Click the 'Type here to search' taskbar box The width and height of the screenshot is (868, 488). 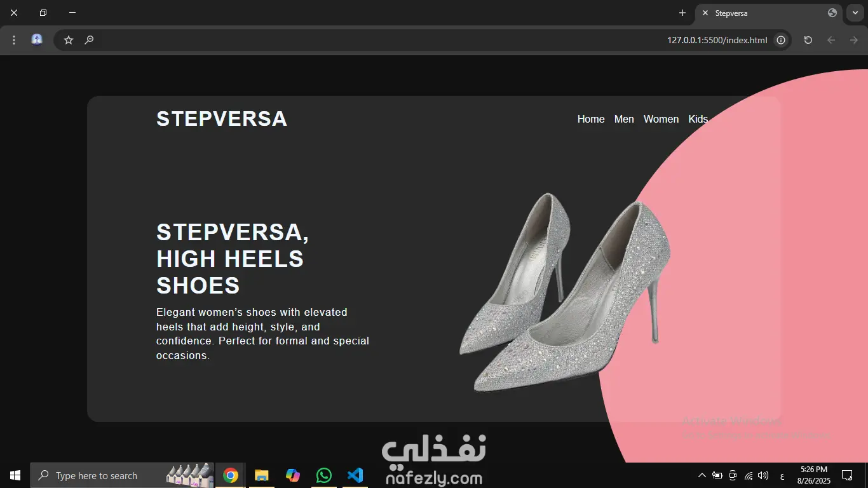point(122,475)
